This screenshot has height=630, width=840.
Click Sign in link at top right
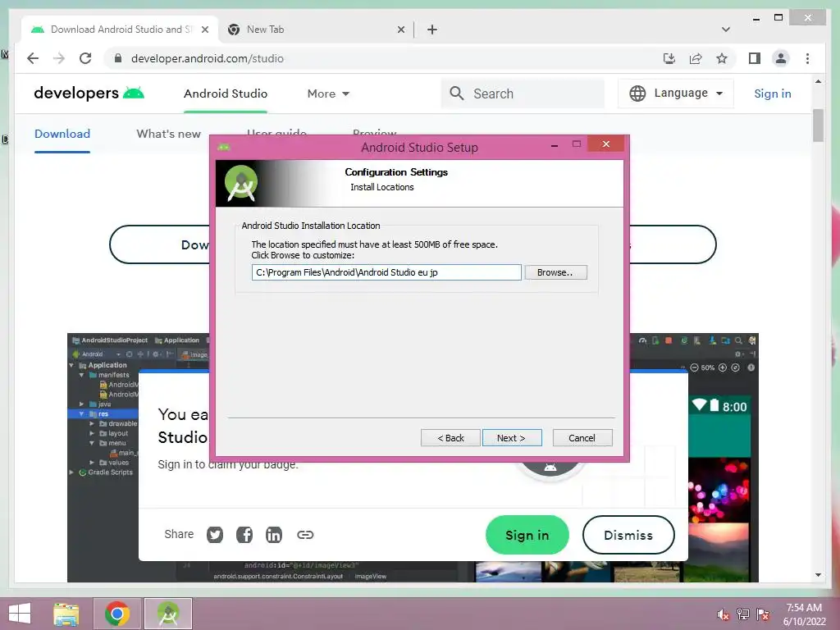tap(773, 94)
